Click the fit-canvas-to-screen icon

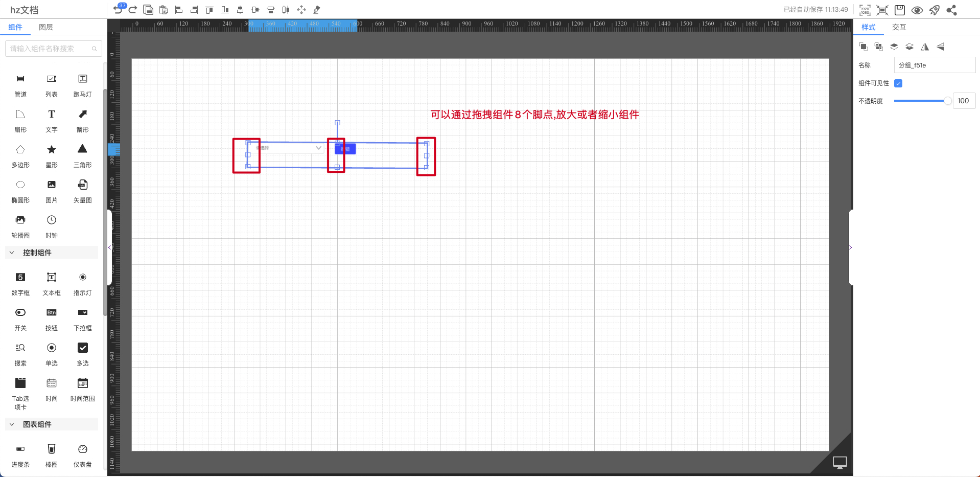pyautogui.click(x=882, y=10)
